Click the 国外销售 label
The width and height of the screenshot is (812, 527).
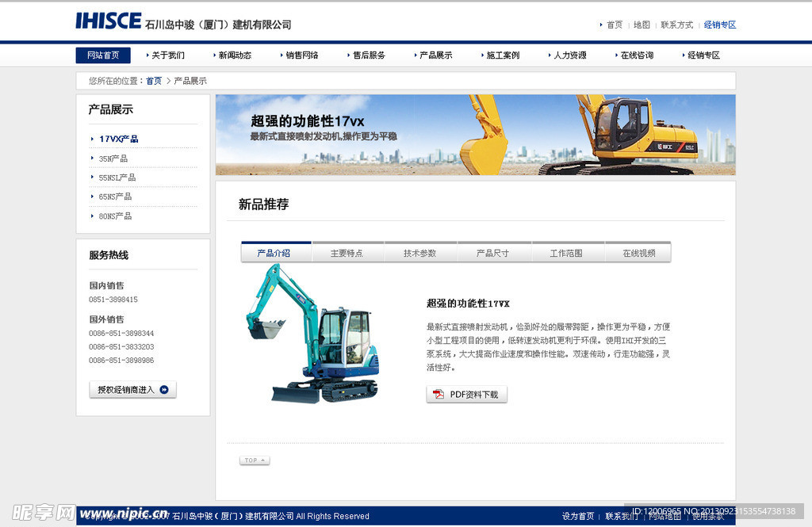click(x=107, y=319)
